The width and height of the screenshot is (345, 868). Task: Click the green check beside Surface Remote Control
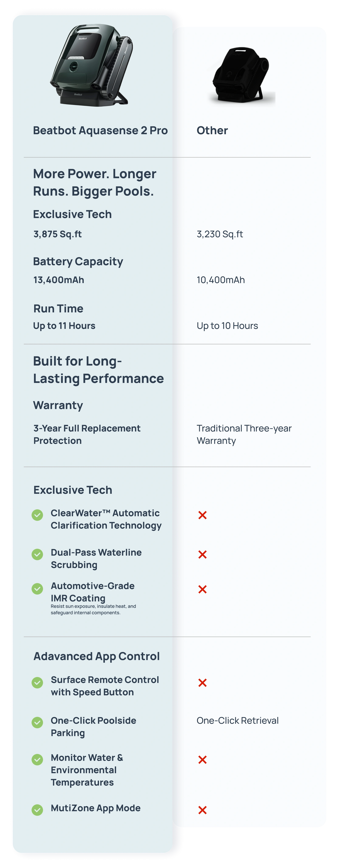pyautogui.click(x=37, y=683)
